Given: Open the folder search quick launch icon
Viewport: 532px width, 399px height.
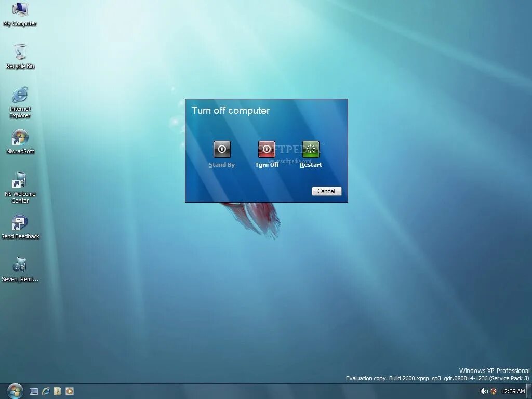Looking at the screenshot, I should pyautogui.click(x=58, y=392).
